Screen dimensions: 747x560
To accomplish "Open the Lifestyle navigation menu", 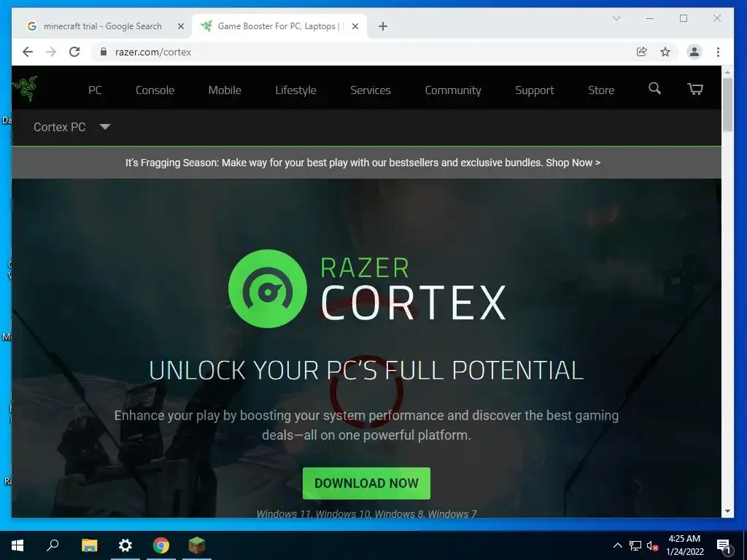I will pos(295,90).
